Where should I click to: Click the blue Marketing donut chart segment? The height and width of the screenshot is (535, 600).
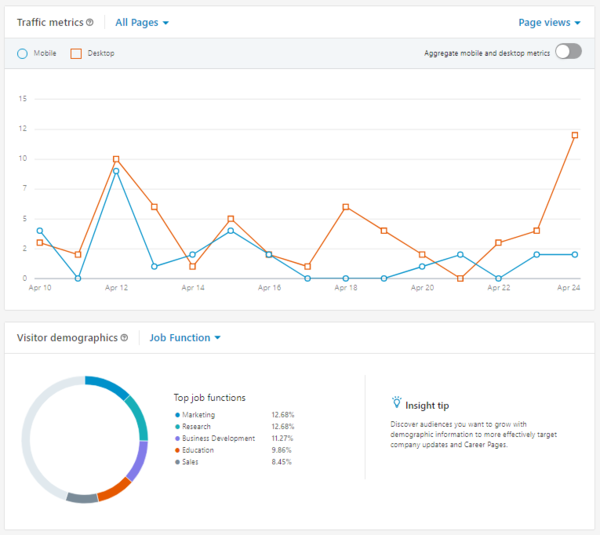108,386
